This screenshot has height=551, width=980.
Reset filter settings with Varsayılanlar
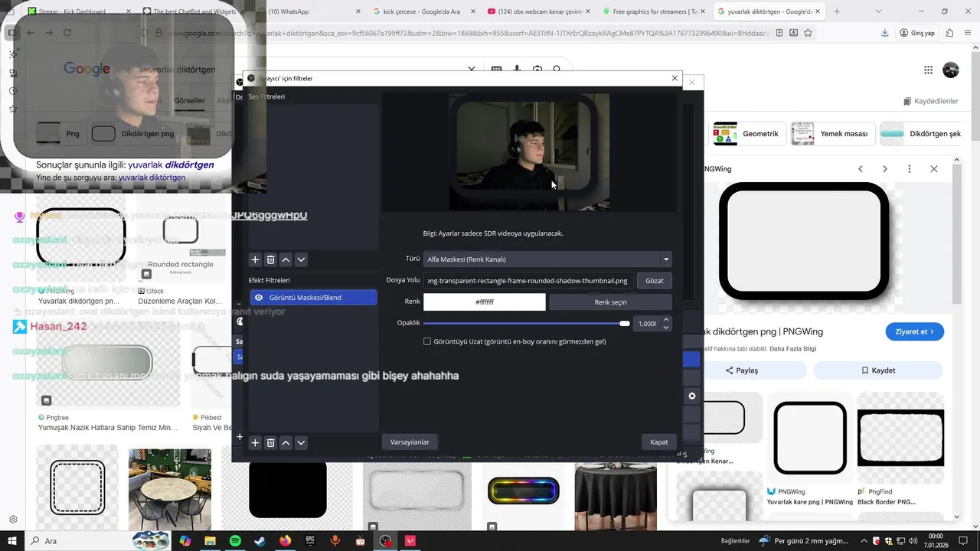[x=410, y=442]
